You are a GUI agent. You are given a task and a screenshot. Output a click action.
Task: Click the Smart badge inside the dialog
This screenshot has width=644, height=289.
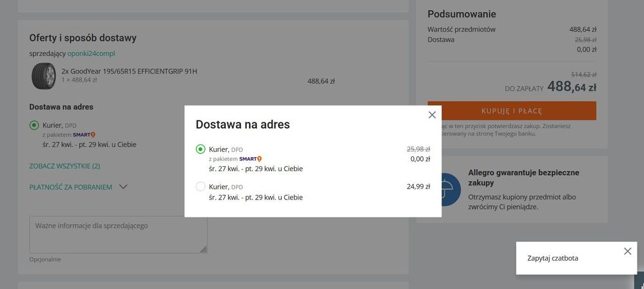coord(250,159)
